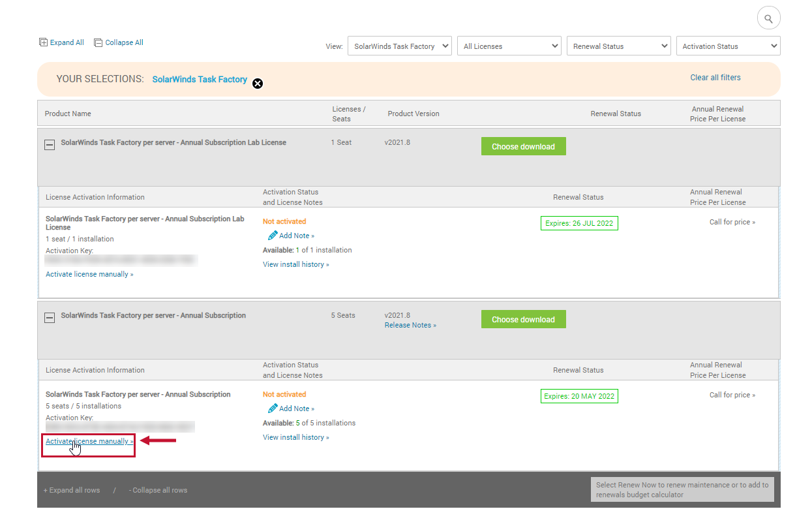Choose download for the Lab License
Image resolution: width=812 pixels, height=524 pixels.
[523, 146]
